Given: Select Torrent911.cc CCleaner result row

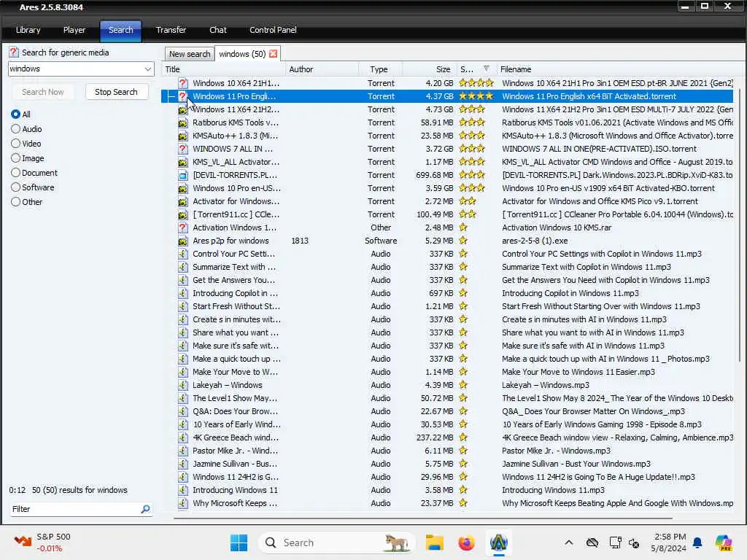Looking at the screenshot, I should tap(448, 214).
